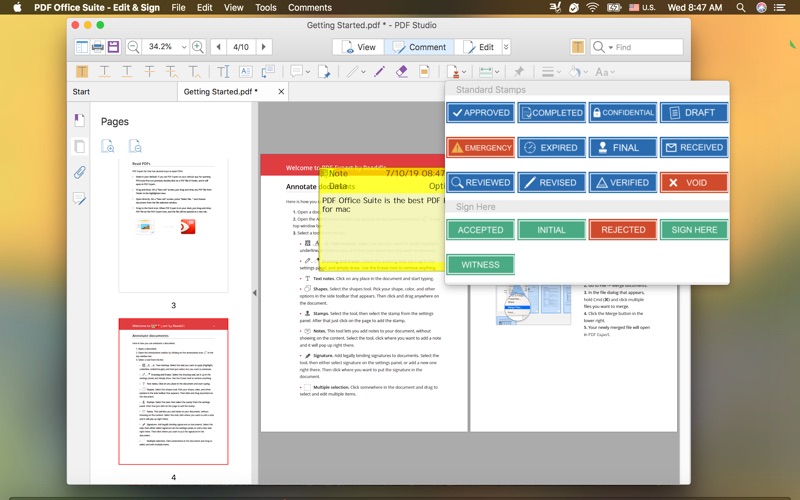The width and height of the screenshot is (800, 500).
Task: Click the text highlight icon beside Find
Action: [578, 47]
